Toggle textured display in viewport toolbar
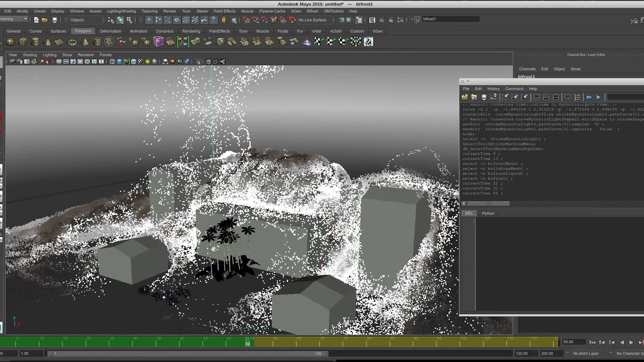This screenshot has height=362, width=644. click(140, 61)
